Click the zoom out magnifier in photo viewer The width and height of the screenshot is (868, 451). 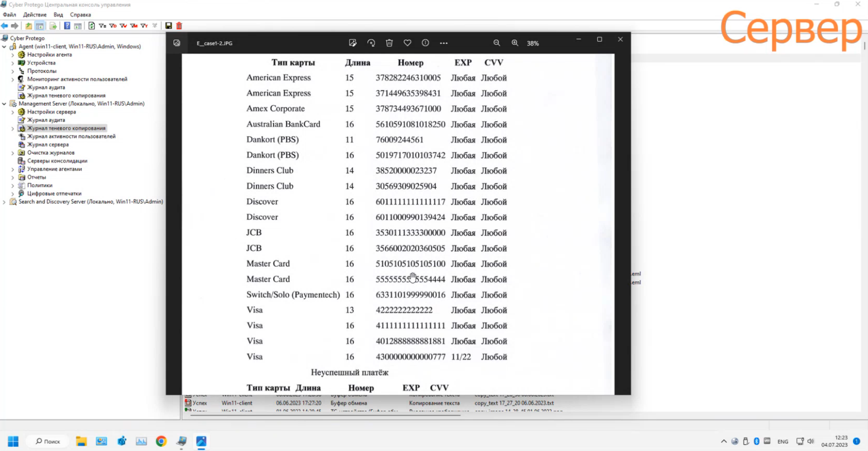[496, 43]
